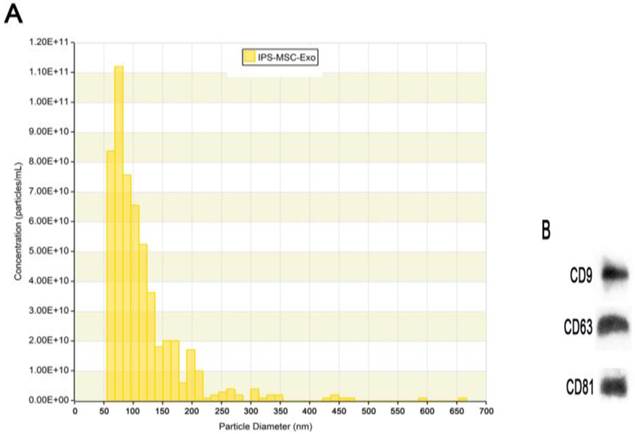Select the 1.20E+11 y-axis tick label
635x434 pixels.
52,42
